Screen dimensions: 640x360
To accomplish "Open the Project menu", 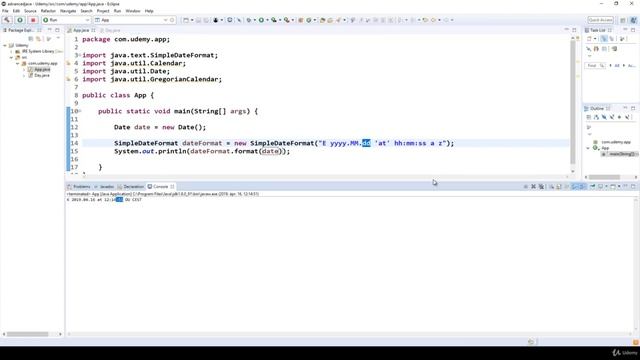I will (103, 11).
